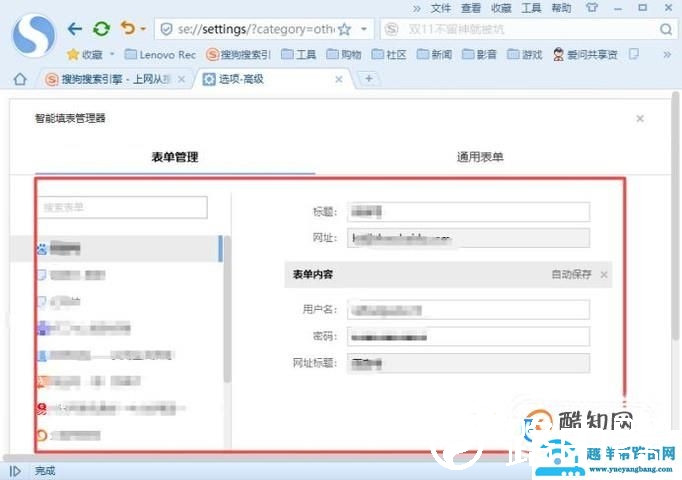Click the Sogou search engine icon in search box

pyautogui.click(x=391, y=29)
